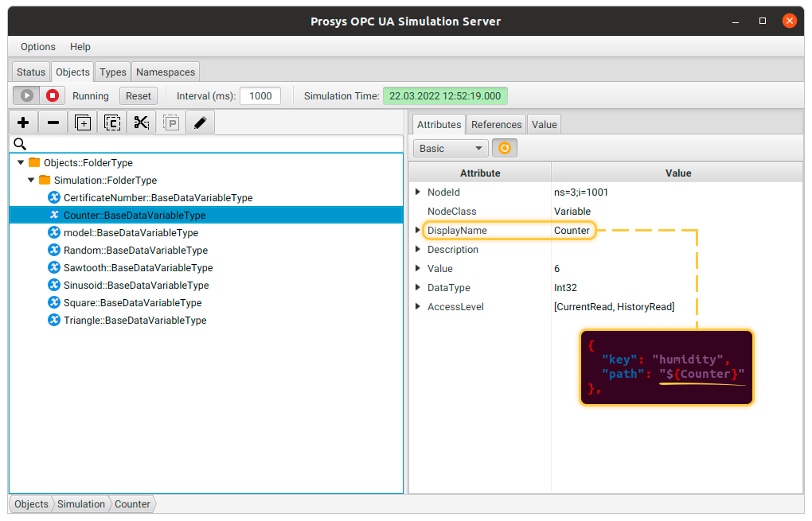Stop the simulation with the red button
Image resolution: width=812 pixels, height=521 pixels.
click(53, 95)
